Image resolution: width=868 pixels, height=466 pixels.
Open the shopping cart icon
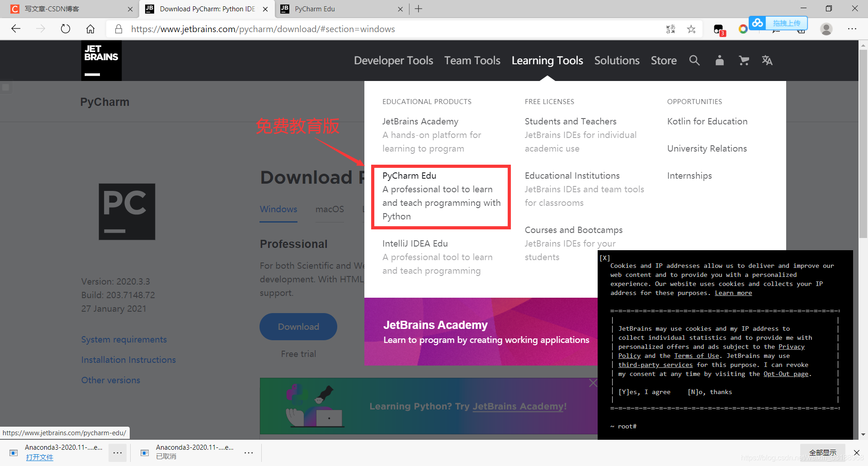click(744, 60)
